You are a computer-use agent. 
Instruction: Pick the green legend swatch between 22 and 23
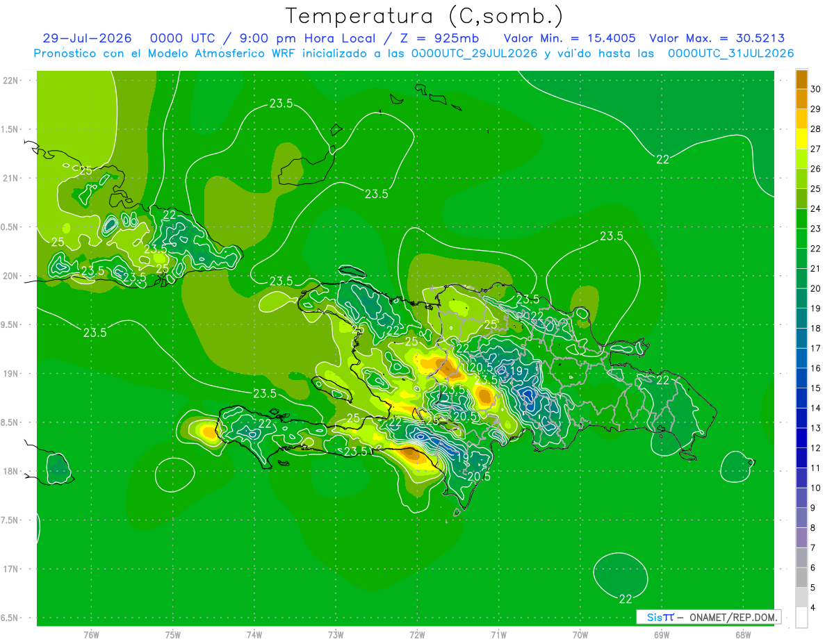(801, 238)
